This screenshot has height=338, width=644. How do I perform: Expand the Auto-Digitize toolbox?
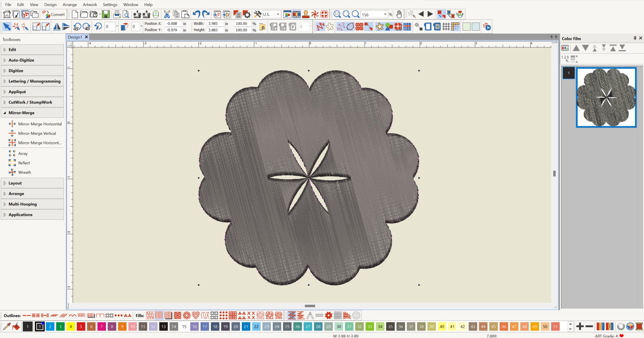(32, 60)
